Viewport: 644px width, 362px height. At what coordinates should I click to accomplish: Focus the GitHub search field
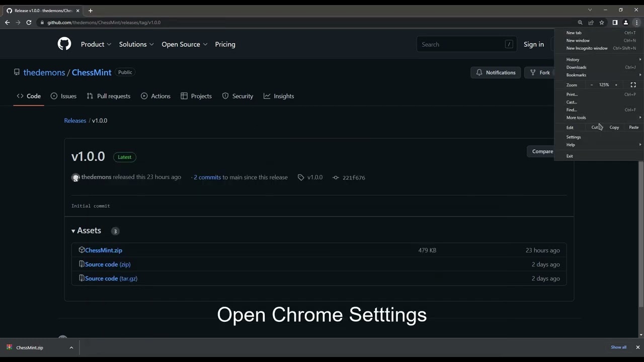pyautogui.click(x=467, y=44)
